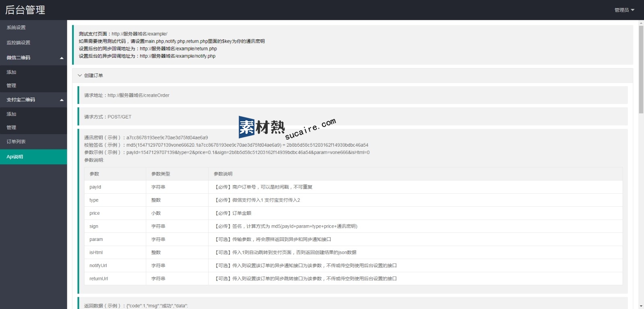Viewport: 644px width, 309px height.
Task: Collapse the 创建订单 panel chevron
Action: tap(80, 75)
